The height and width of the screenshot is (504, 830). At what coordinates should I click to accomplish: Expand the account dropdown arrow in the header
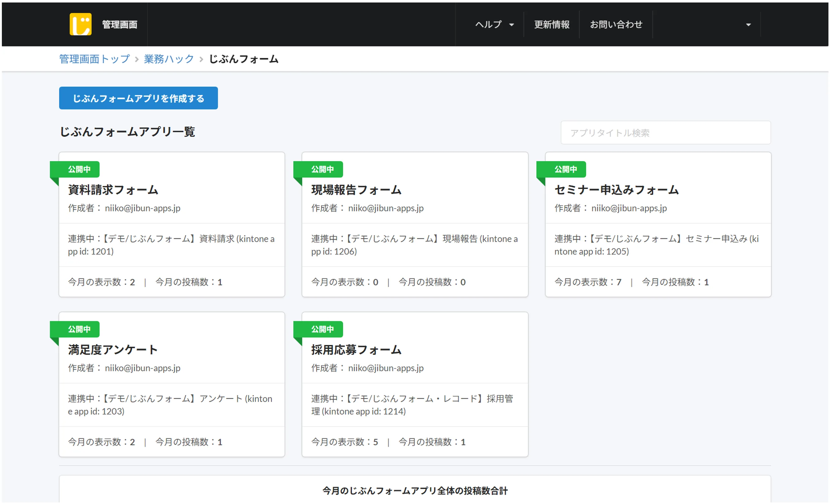pos(748,25)
